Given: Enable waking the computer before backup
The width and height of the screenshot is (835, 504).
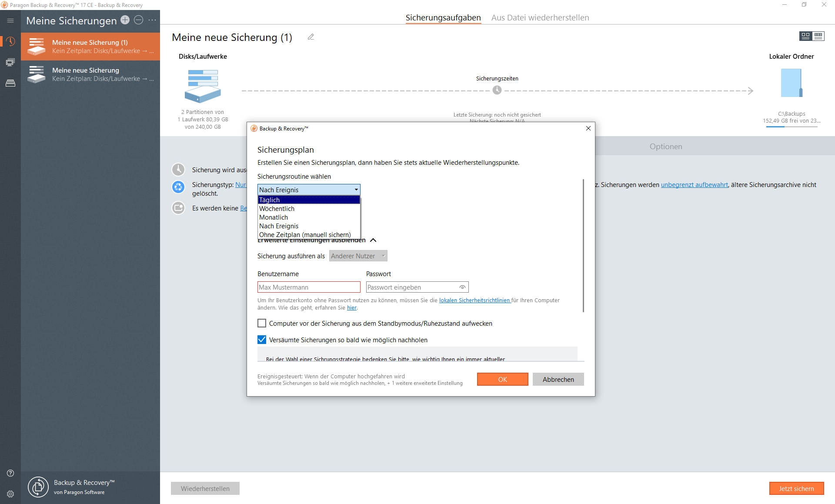Looking at the screenshot, I should click(261, 323).
